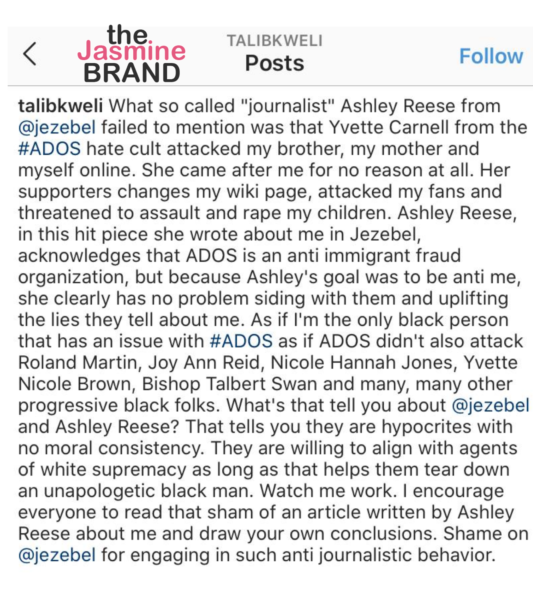The height and width of the screenshot is (600, 533).
Task: Click the theJasmineBRAND logo watermark
Action: tap(131, 54)
